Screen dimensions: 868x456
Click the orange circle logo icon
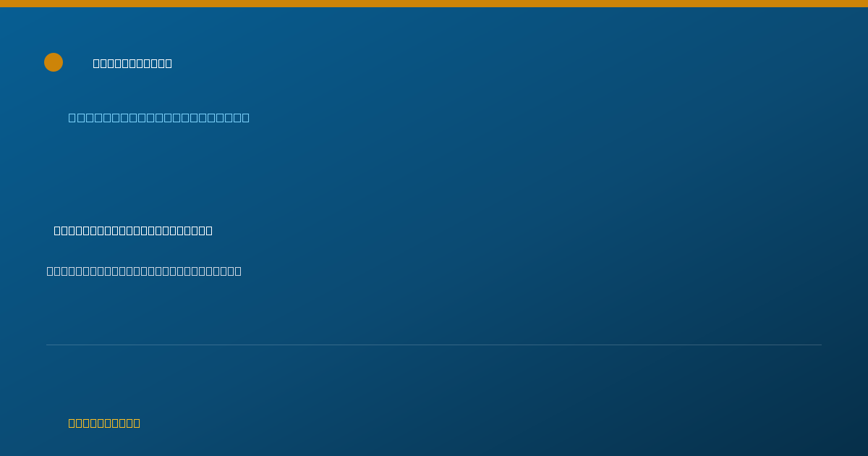tap(54, 62)
